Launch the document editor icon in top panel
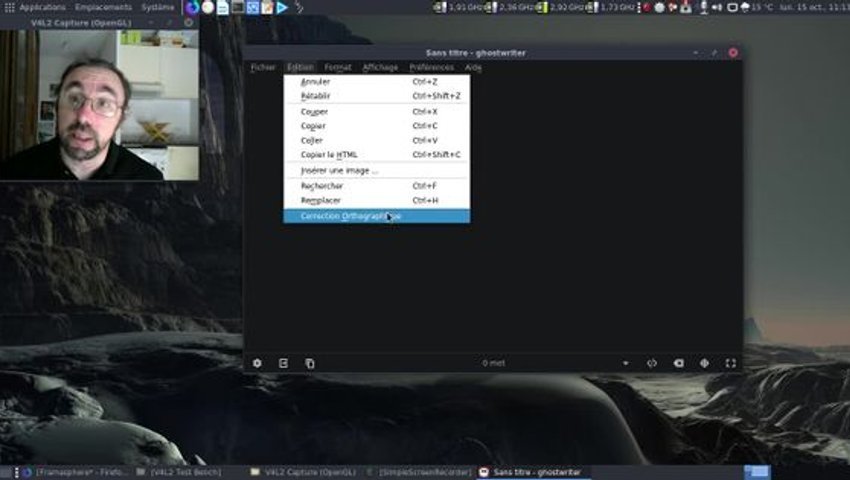 coord(223,7)
